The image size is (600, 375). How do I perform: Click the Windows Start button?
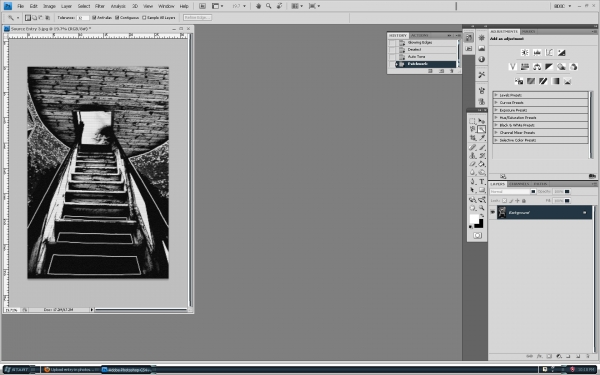18,370
